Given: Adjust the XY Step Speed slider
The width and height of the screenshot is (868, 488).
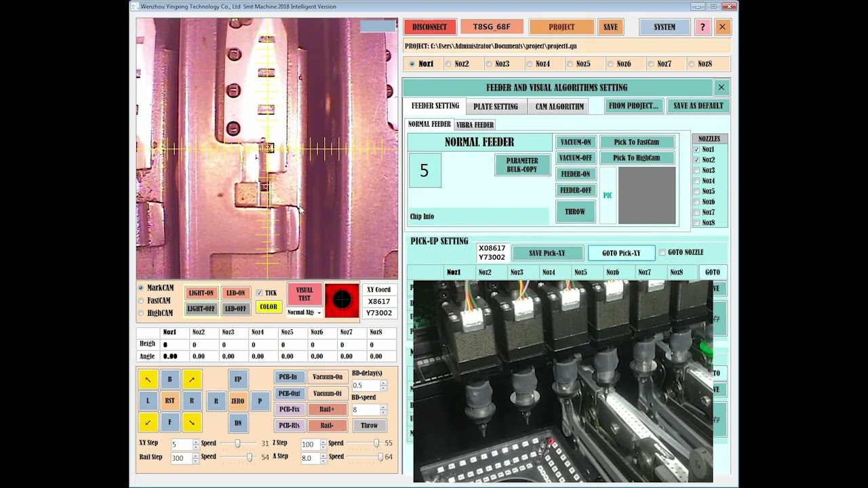Looking at the screenshot, I should 238,443.
